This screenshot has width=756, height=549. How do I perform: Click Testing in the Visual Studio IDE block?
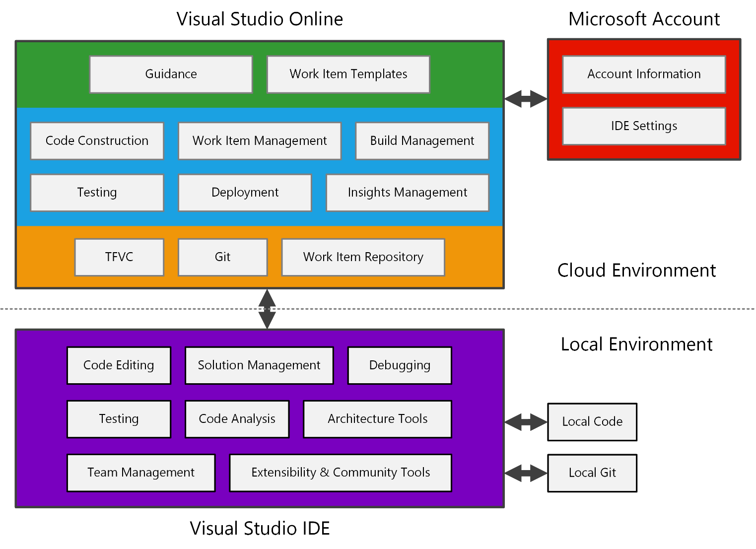(119, 419)
